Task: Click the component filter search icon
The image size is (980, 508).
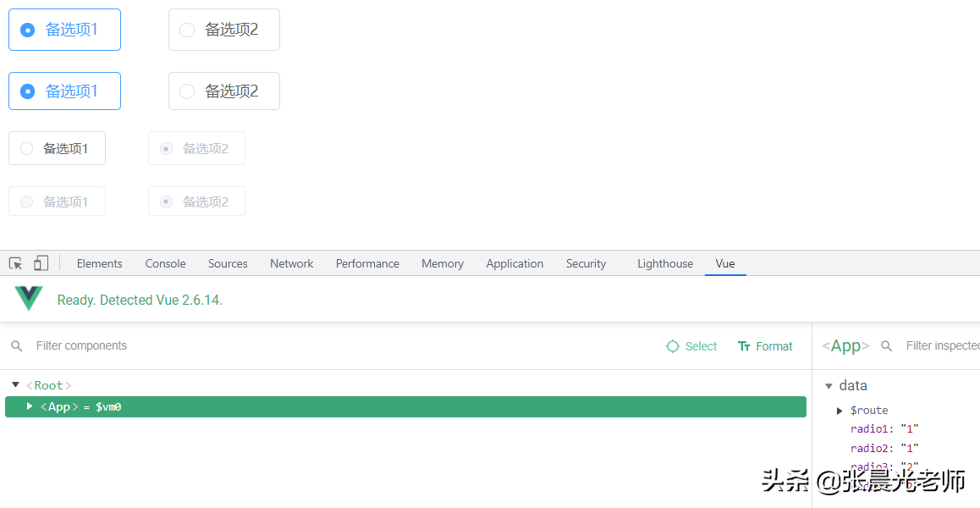Action: [x=17, y=346]
